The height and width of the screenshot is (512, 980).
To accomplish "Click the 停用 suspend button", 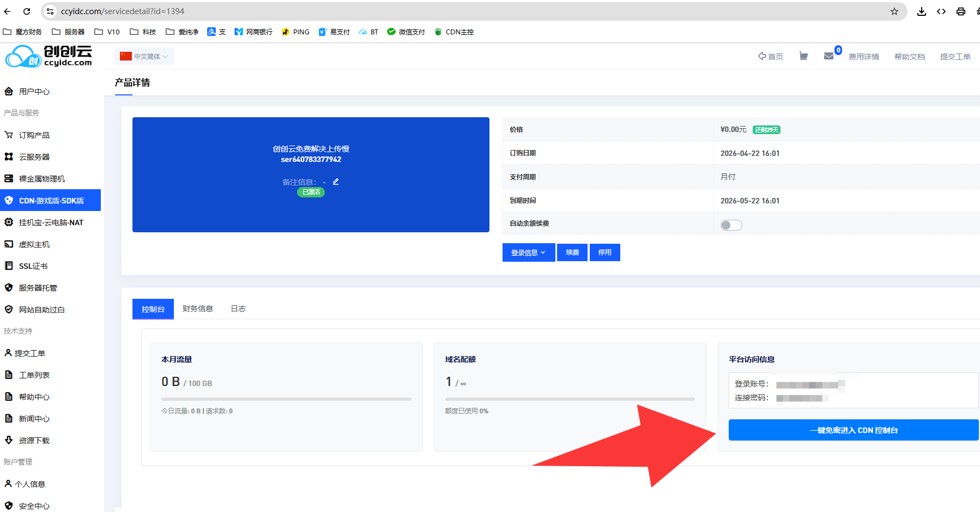I will (605, 252).
